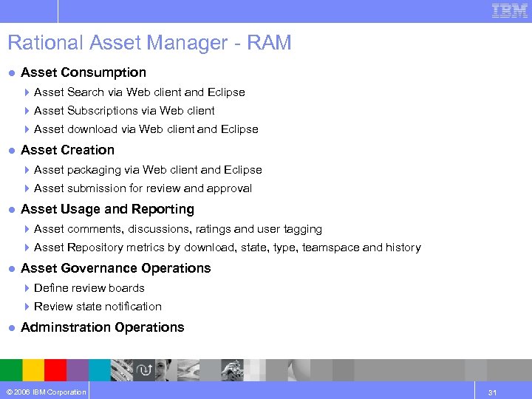The height and width of the screenshot is (399, 532).
Task: Click the "Asset Creation" heading
Action: pyautogui.click(x=67, y=150)
